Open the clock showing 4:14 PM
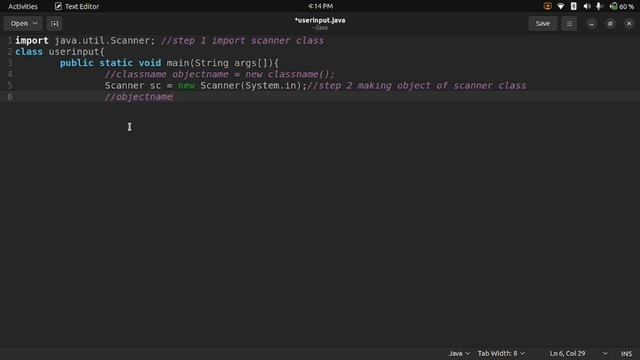The image size is (640, 360). click(x=320, y=6)
